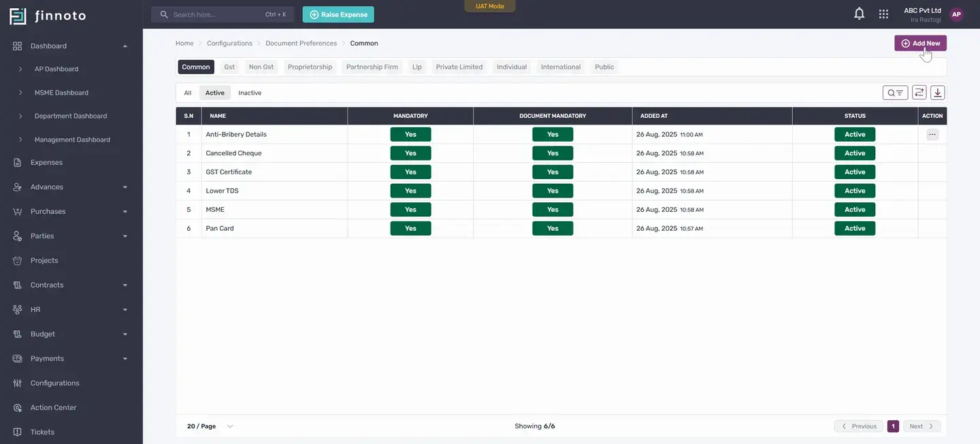
Task: Click the search magnifier icon
Action: point(164,14)
